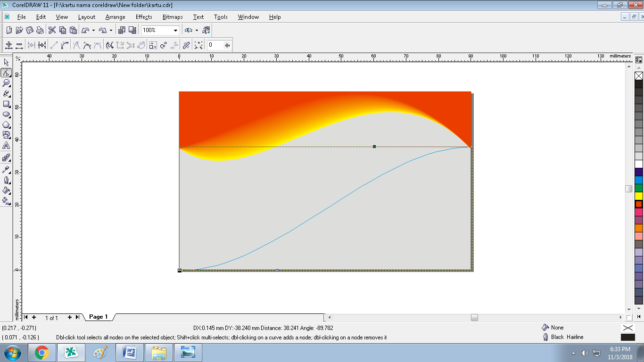Select the Rectangle tool
The image size is (644, 362).
pyautogui.click(x=7, y=104)
